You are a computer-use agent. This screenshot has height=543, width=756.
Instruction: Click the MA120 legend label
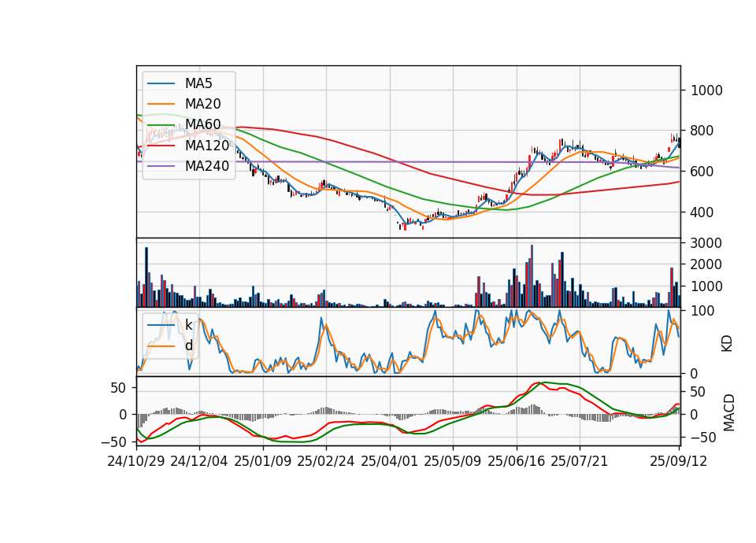[207, 145]
